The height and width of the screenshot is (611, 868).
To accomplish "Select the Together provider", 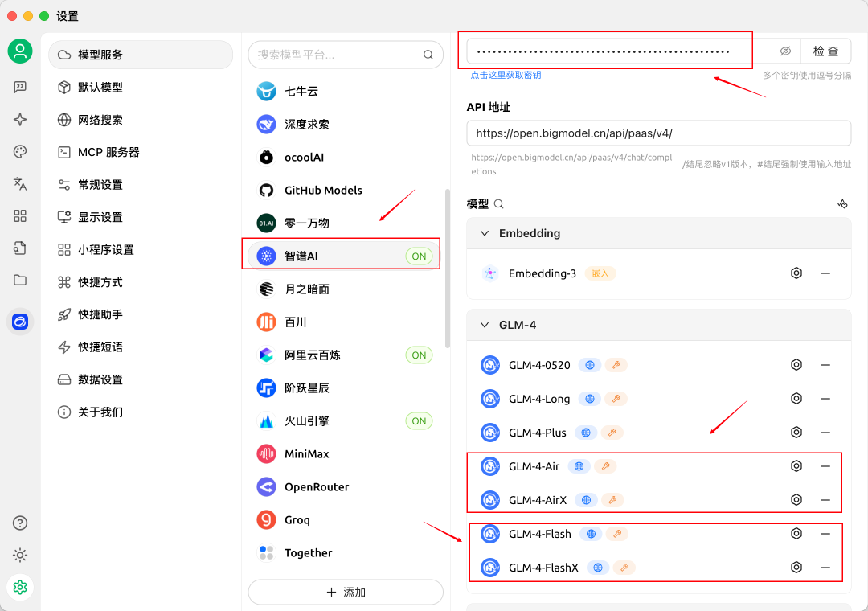I will [x=346, y=553].
